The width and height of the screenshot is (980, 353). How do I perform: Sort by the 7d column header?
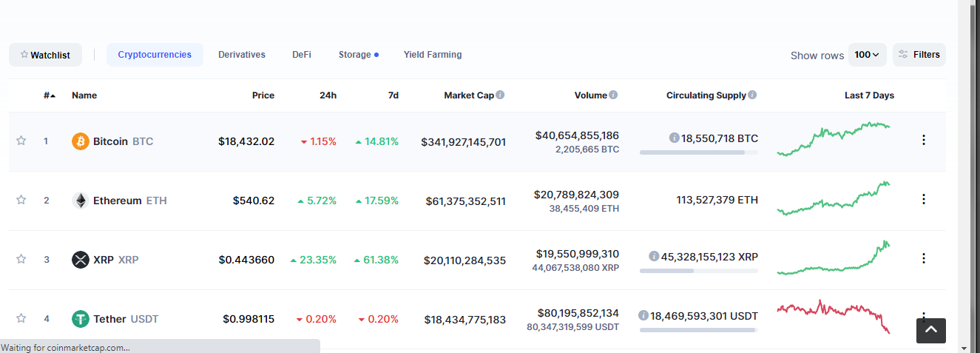pos(393,95)
